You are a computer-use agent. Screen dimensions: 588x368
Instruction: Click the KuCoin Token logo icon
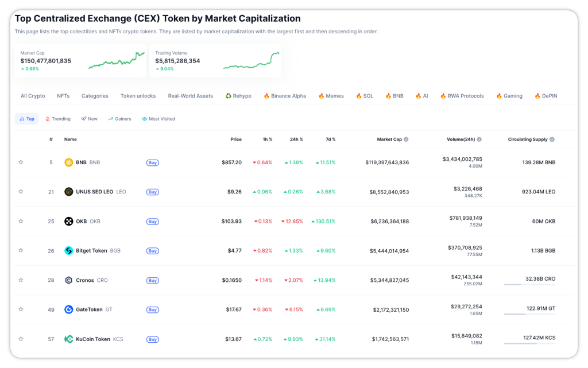68,339
